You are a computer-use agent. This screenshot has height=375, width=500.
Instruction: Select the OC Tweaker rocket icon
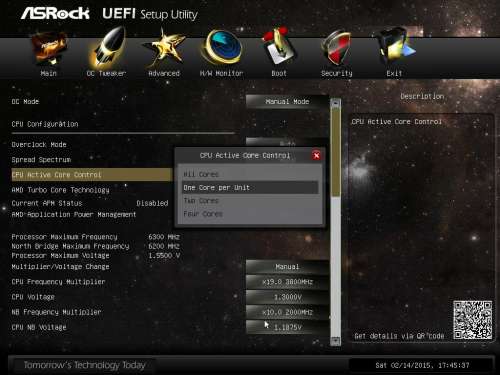[107, 47]
